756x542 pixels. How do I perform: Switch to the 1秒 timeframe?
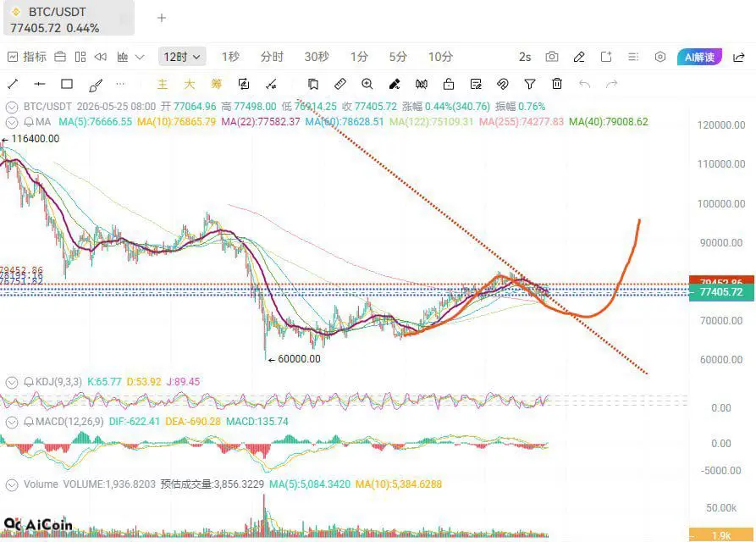230,57
